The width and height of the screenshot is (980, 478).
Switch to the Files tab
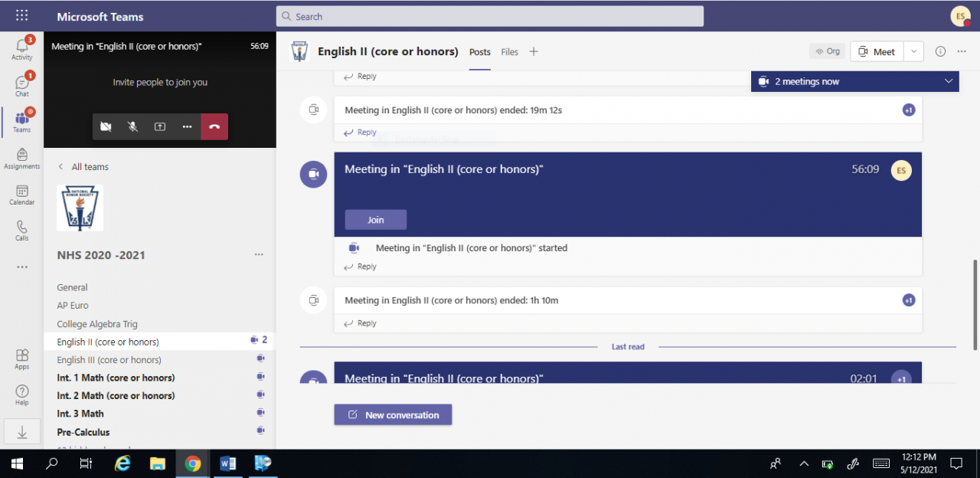510,52
